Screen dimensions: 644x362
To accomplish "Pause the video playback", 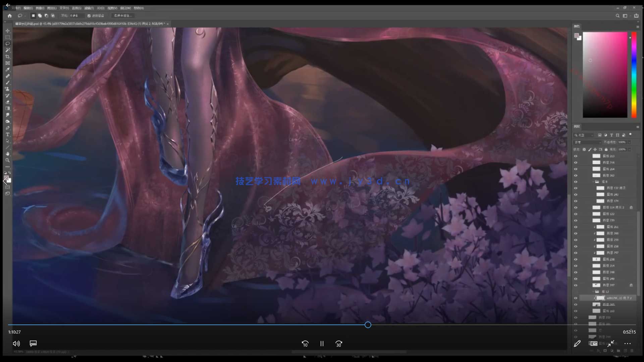I will (322, 344).
